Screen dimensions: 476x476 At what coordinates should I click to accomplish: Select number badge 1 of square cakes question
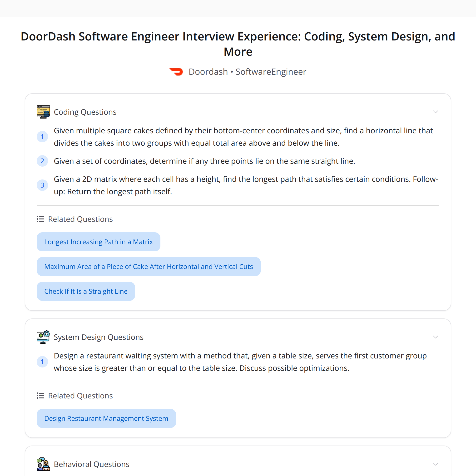(42, 137)
